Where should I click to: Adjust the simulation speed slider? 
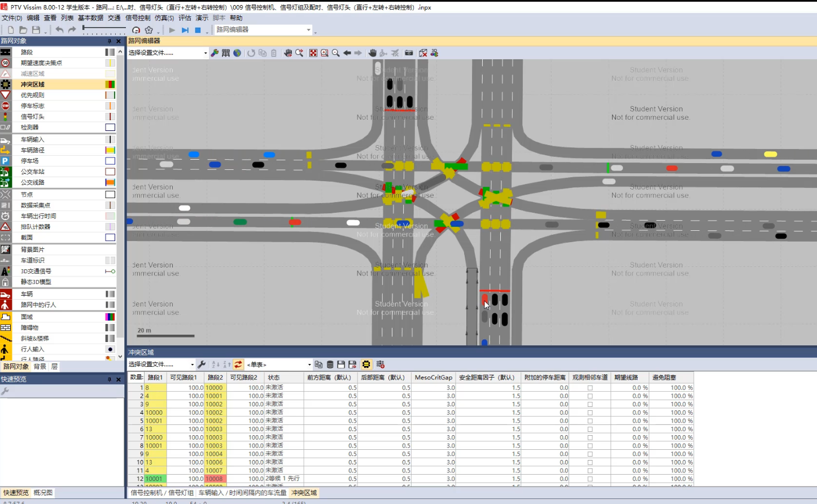point(104,28)
